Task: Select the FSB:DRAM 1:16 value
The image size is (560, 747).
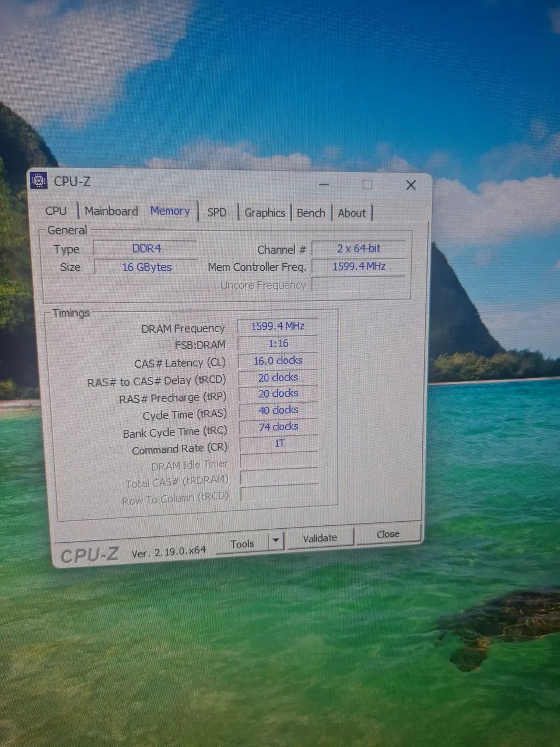Action: click(278, 343)
